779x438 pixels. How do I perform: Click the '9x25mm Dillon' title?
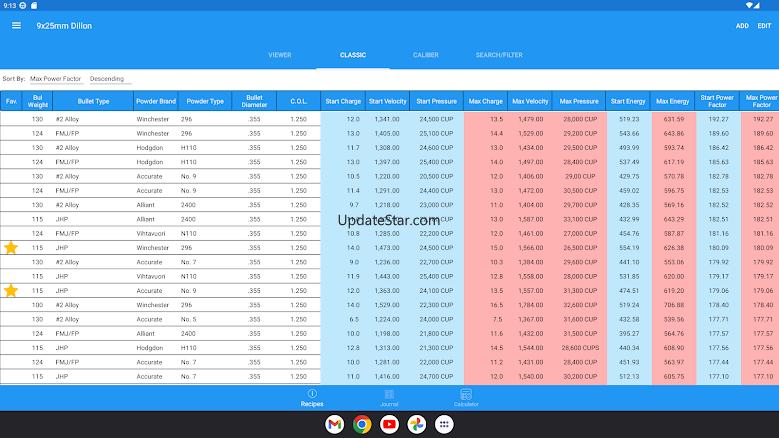click(x=64, y=26)
